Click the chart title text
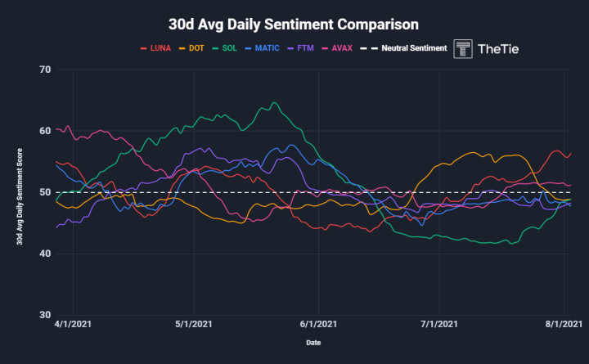589x364 pixels. (294, 25)
